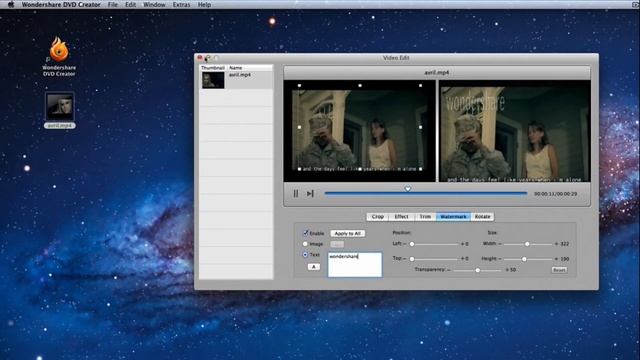Switch to the Trim tab
Screen dimensions: 640x360
425,217
